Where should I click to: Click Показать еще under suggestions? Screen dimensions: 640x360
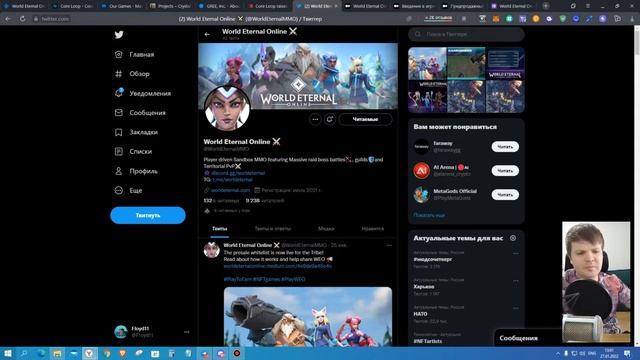click(429, 215)
